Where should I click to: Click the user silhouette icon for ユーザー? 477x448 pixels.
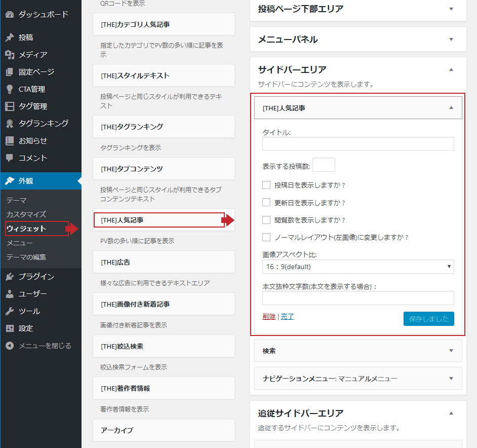pyautogui.click(x=10, y=294)
